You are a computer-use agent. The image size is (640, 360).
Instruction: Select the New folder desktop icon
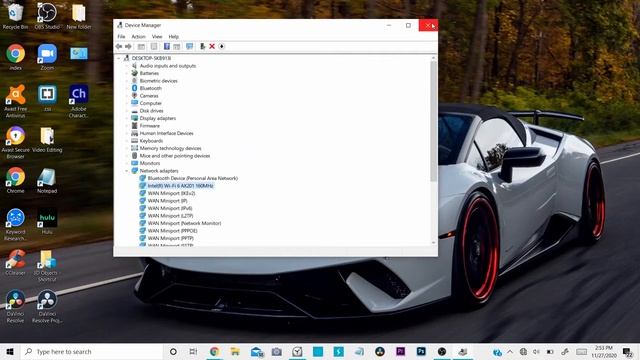tap(79, 16)
